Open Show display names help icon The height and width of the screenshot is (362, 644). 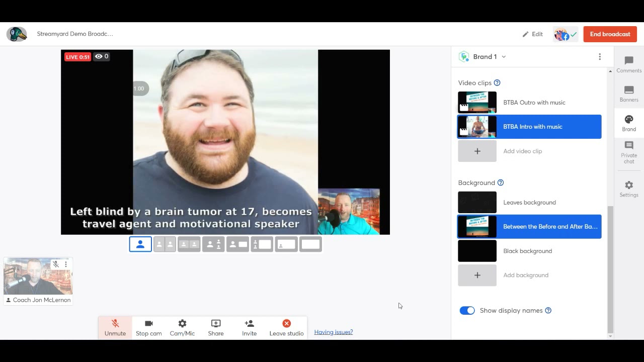click(x=548, y=311)
